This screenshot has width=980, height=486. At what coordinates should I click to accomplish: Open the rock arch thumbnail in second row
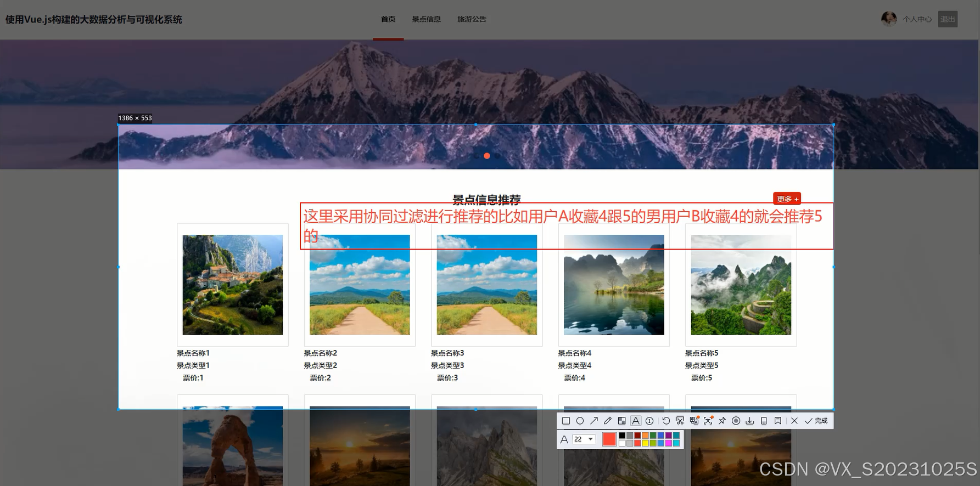coord(233,445)
